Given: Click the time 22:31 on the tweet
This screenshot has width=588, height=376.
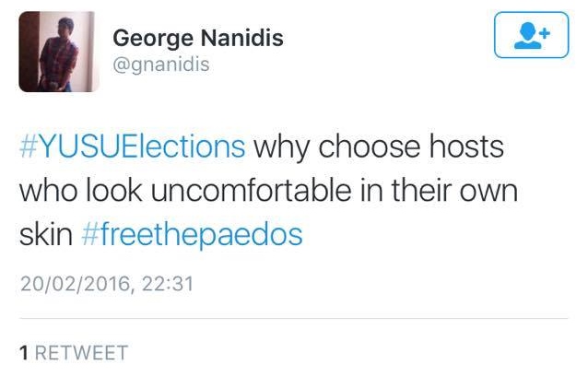Looking at the screenshot, I should 168,284.
